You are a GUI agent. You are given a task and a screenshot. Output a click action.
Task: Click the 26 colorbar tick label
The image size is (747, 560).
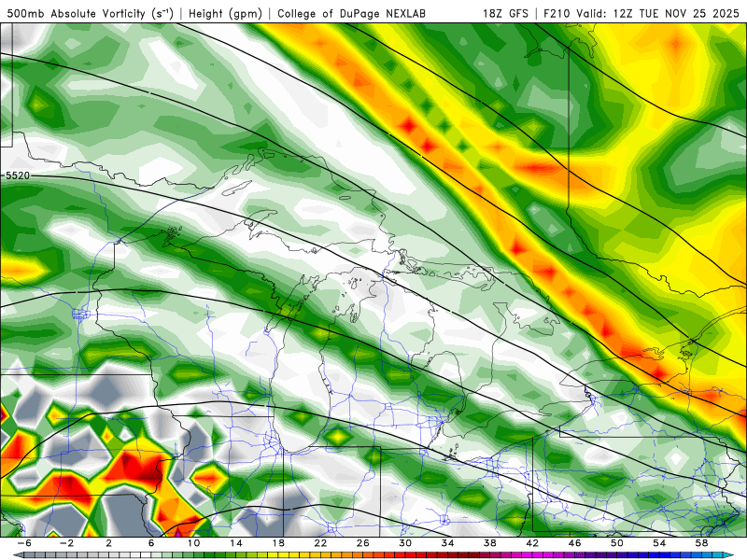[363, 543]
